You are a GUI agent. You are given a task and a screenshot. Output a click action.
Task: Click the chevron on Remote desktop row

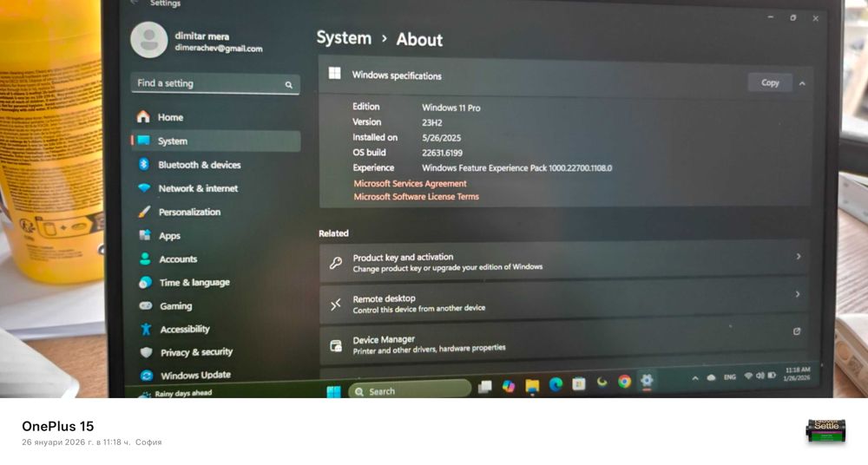tap(798, 294)
